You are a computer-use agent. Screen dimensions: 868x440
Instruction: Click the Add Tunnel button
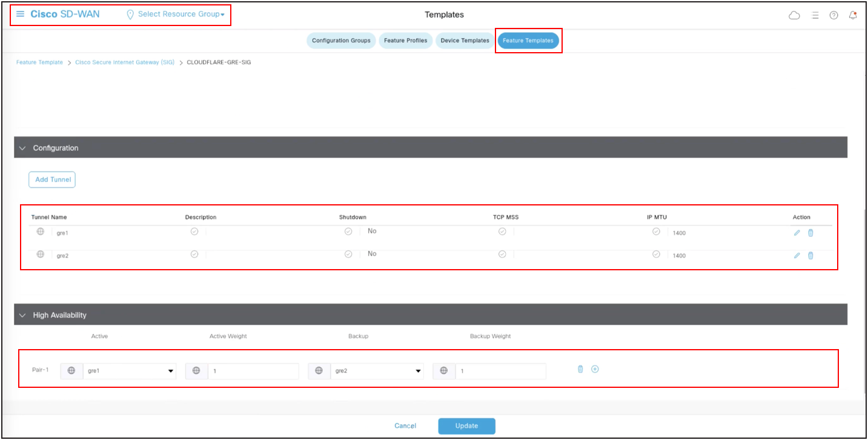52,179
